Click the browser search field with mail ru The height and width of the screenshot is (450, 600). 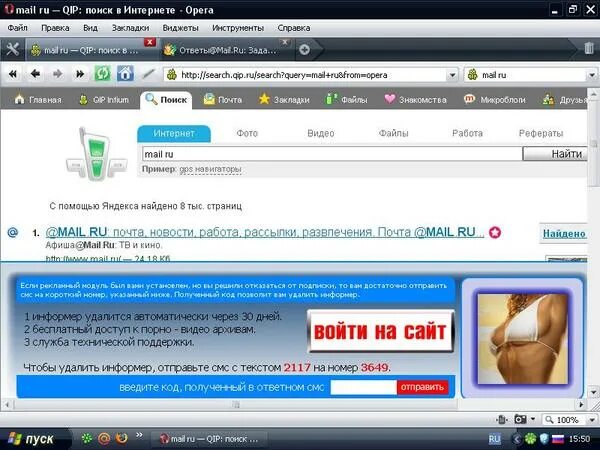pos(526,75)
